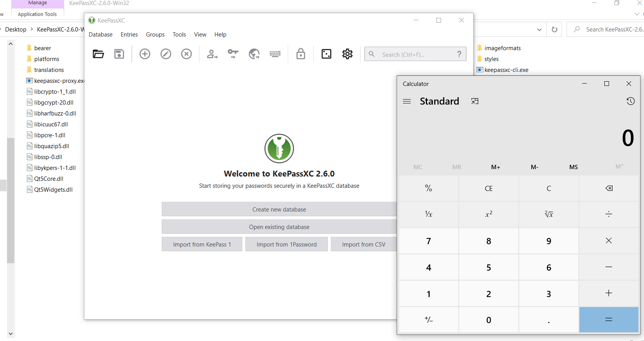Screen dimensions: 644x341
Task: Click Calculator square root key
Action: pos(549,214)
